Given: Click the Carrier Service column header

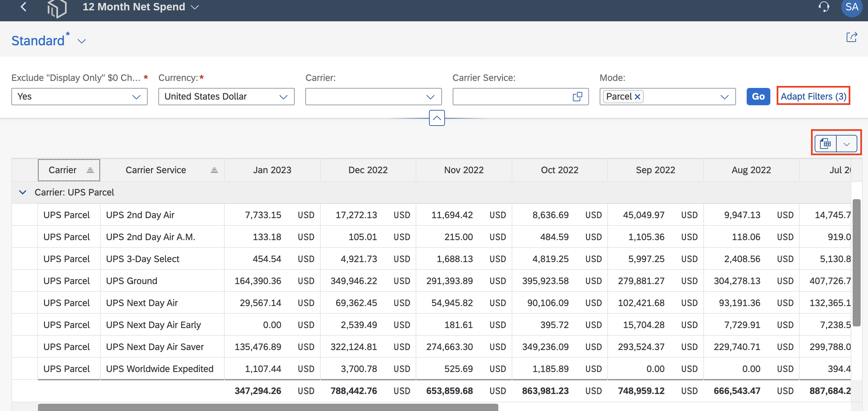Looking at the screenshot, I should click(x=162, y=170).
